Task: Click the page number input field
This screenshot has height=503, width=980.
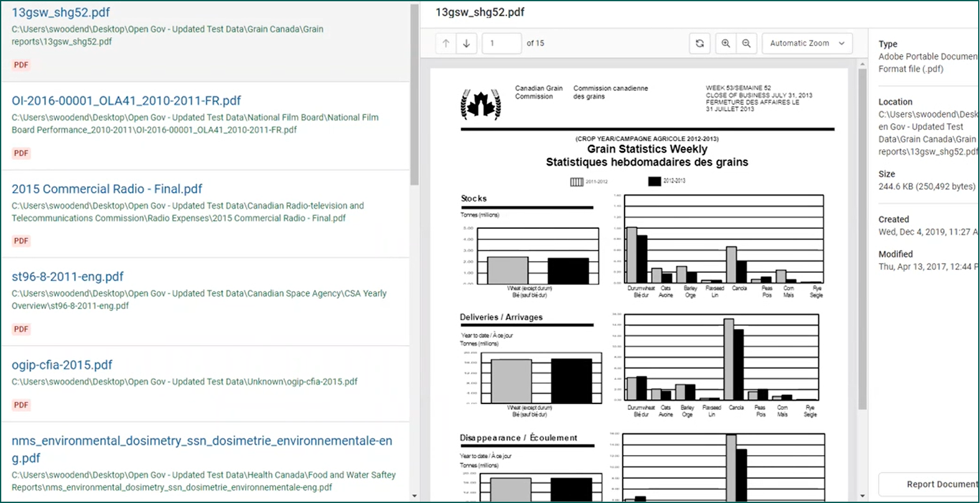Action: [501, 44]
